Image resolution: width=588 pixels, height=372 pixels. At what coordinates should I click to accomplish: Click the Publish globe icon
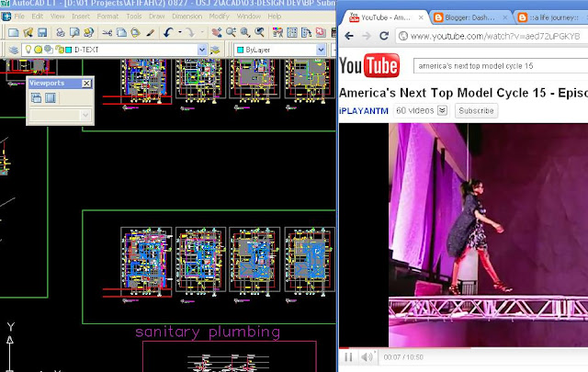click(x=89, y=33)
